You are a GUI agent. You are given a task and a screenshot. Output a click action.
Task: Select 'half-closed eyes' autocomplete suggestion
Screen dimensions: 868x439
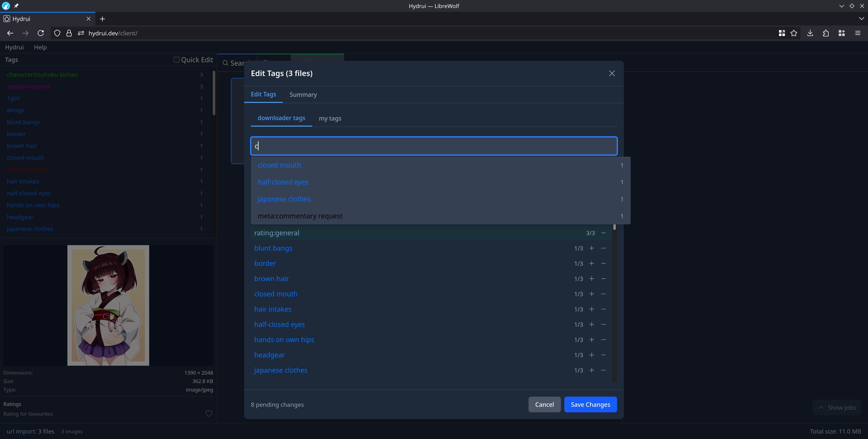283,182
